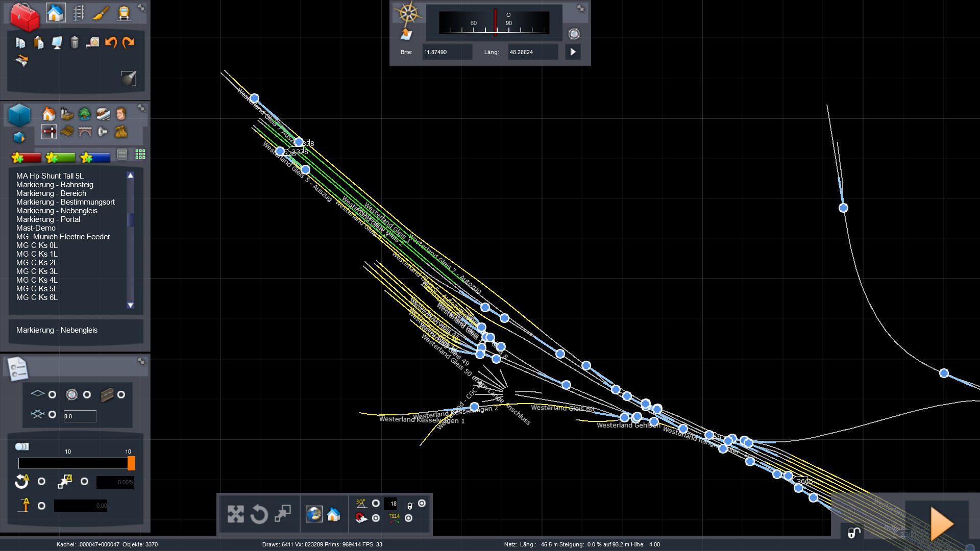Click the orange slider handle in options panel
980x551 pixels.
click(x=131, y=463)
